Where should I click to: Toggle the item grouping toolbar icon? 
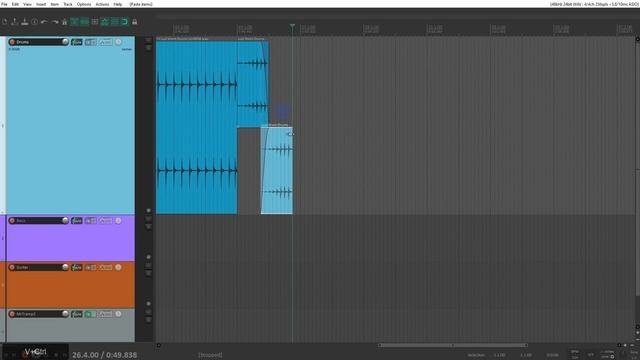click(x=84, y=22)
